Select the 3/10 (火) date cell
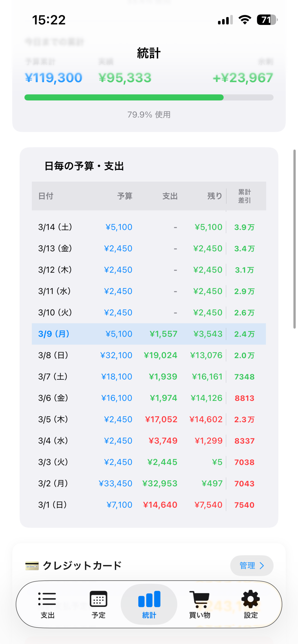The height and width of the screenshot is (644, 298). click(x=55, y=312)
